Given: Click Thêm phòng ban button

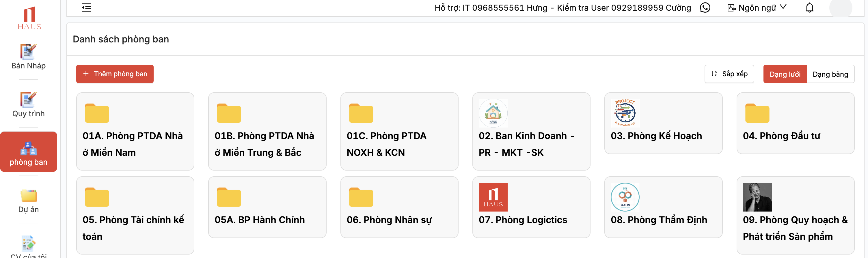Looking at the screenshot, I should pos(115,74).
